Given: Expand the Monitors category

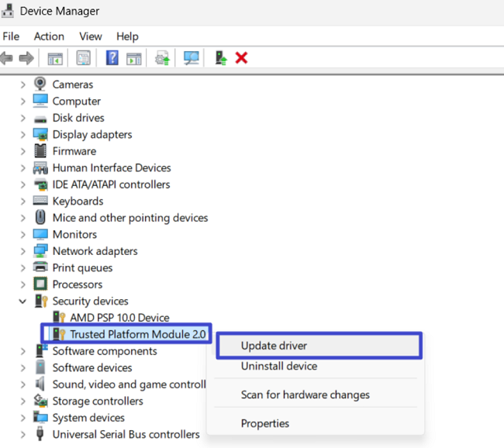Looking at the screenshot, I should 22,235.
